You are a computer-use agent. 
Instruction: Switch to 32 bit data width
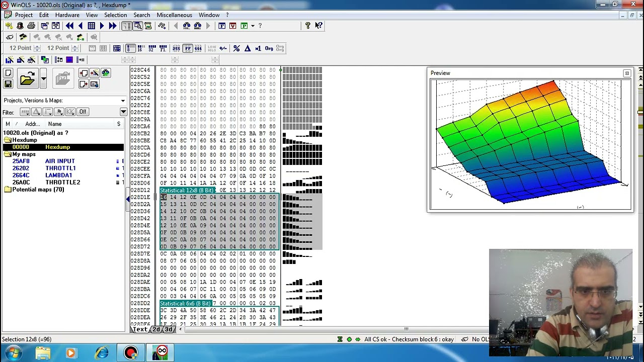coord(152,48)
